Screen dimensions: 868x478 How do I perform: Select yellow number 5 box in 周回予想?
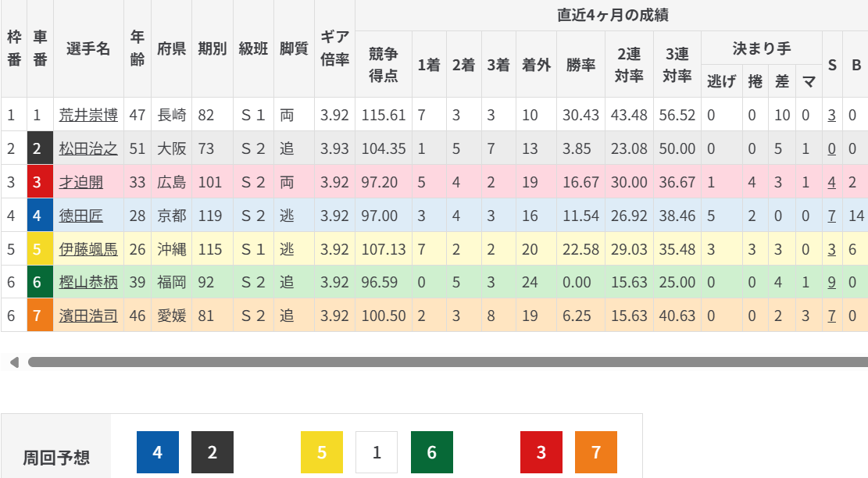pos(322,452)
